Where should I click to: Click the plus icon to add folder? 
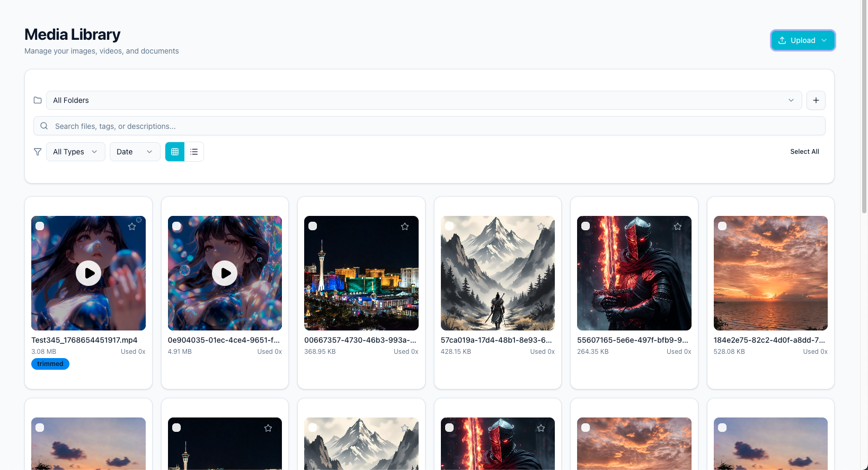[816, 100]
